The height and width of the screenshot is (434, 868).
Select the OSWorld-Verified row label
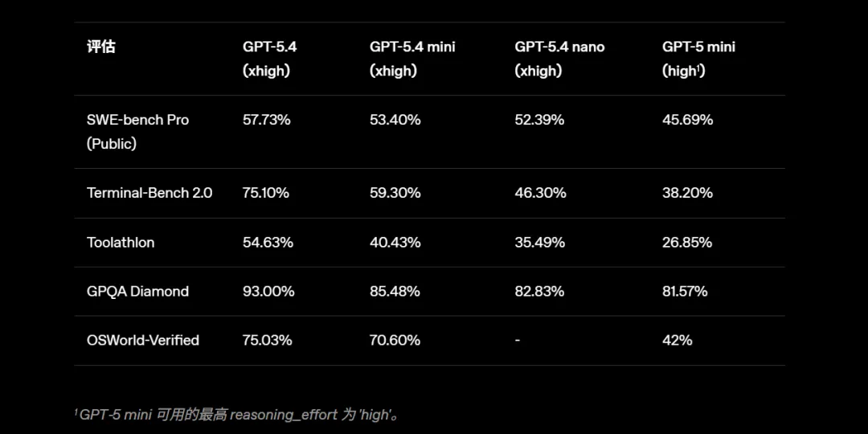(x=143, y=340)
